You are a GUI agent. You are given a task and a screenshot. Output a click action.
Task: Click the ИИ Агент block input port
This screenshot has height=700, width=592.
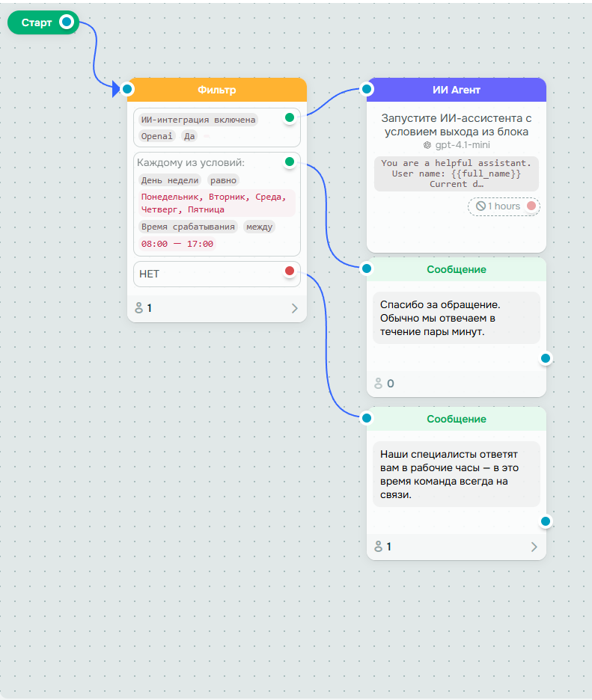367,89
